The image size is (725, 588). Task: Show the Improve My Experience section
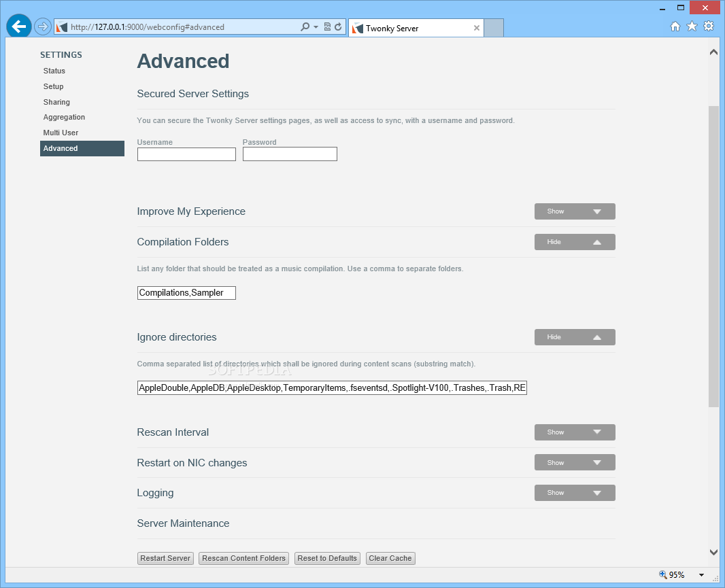click(575, 211)
